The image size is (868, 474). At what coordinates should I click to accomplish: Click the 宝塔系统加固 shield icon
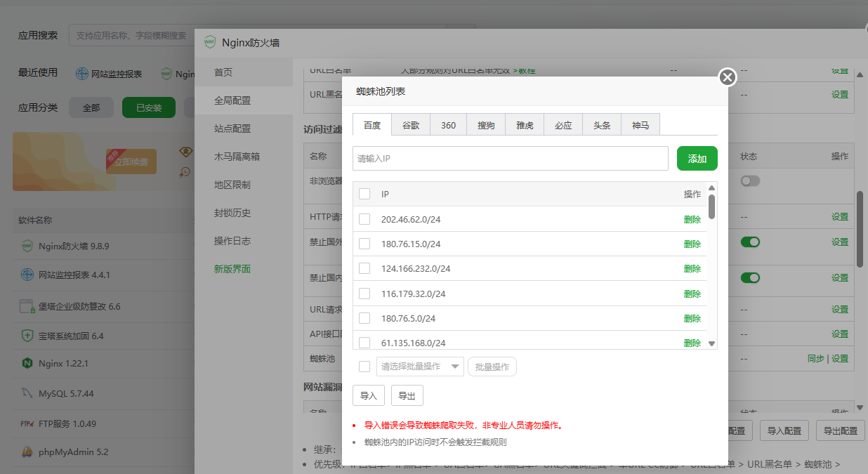tap(27, 336)
